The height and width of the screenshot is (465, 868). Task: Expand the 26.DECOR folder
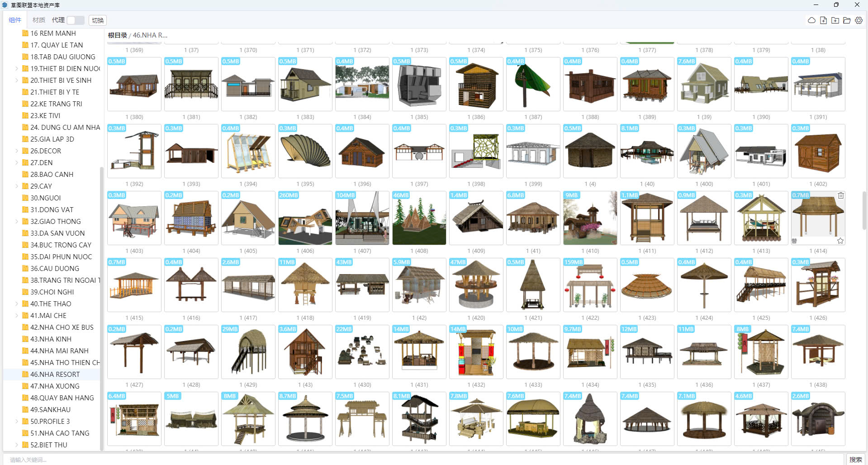pos(17,151)
